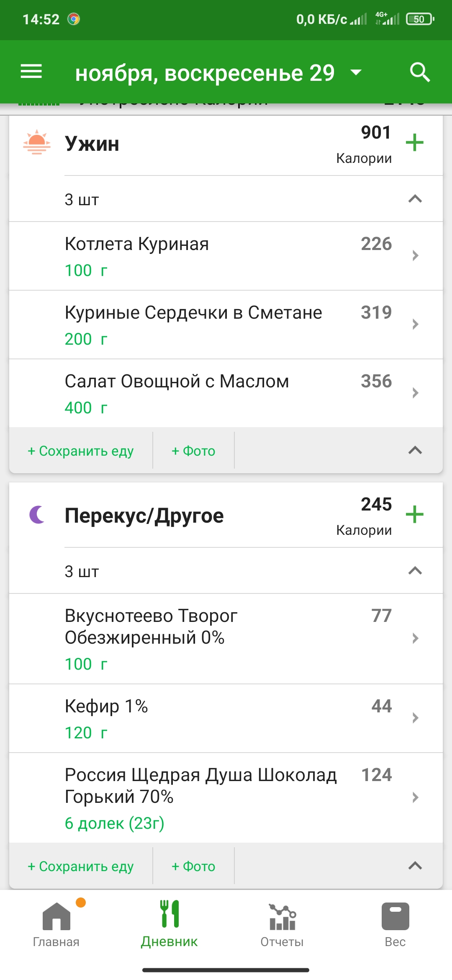Open Салат Овощной с Маслом entry

click(226, 393)
